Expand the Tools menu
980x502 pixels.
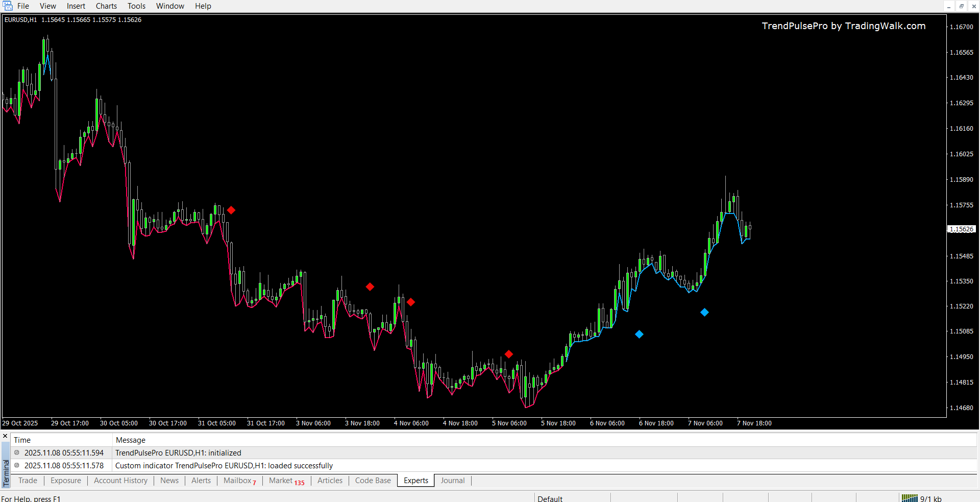click(136, 6)
